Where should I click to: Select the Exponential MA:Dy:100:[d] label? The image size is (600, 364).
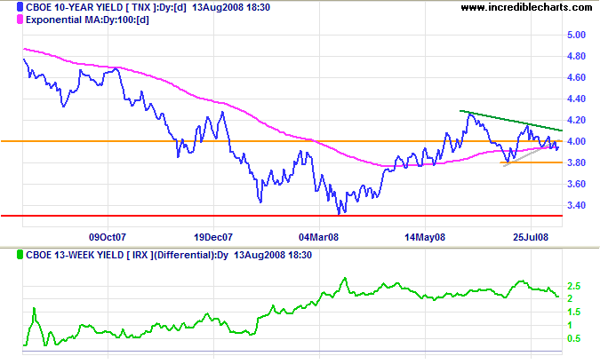87,20
